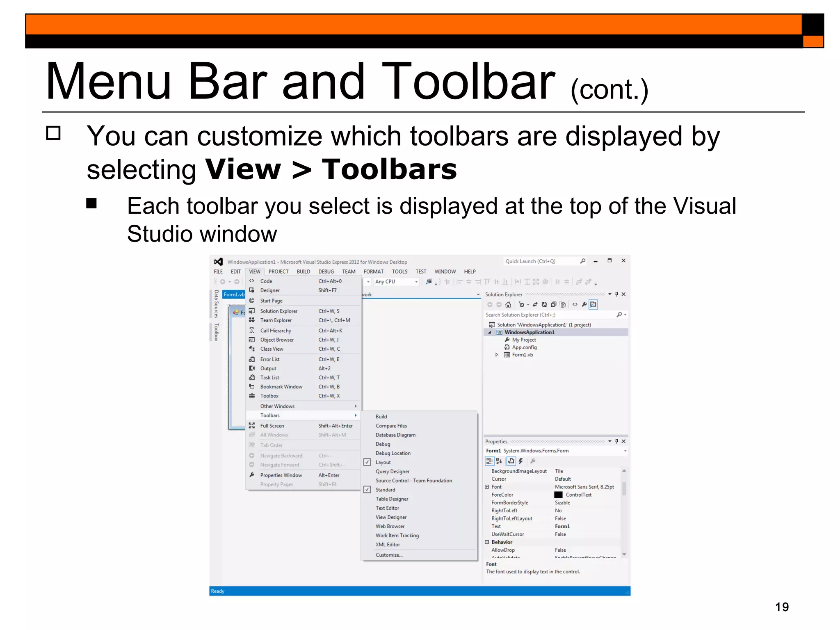Viewport: 840px width, 630px height.
Task: Click View Code icon in Solution Explorer toolbar
Action: [x=575, y=304]
